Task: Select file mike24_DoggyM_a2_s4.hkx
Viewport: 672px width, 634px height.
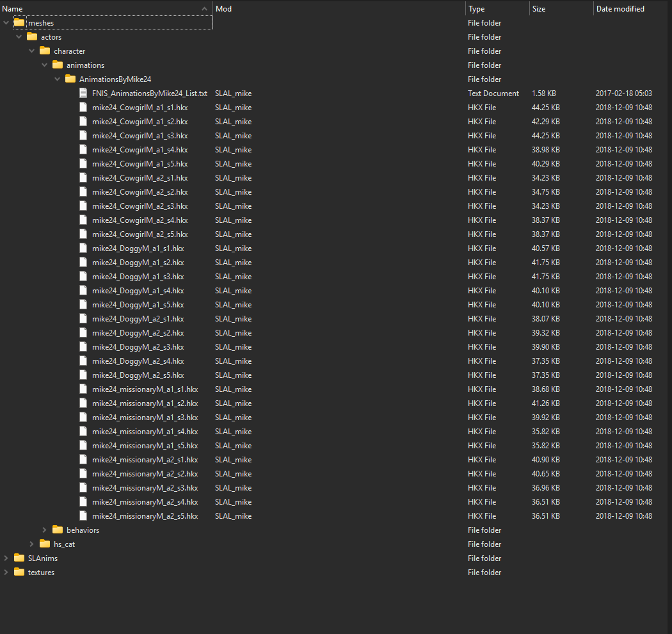Action: pos(138,361)
